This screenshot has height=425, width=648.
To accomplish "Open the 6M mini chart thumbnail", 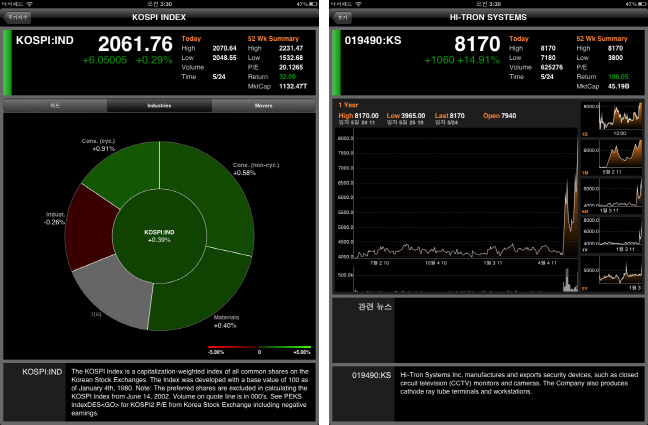I will (x=612, y=196).
